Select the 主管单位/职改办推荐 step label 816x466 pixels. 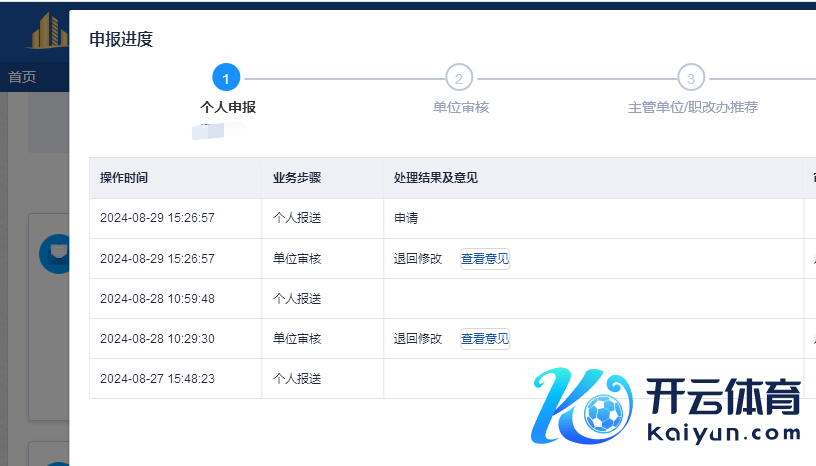click(x=692, y=107)
